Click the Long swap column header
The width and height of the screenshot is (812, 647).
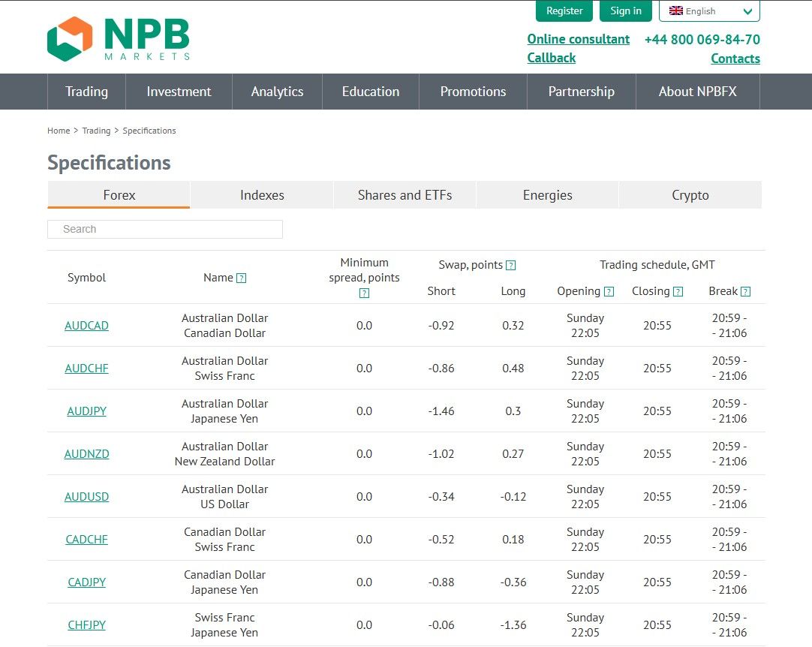tap(513, 291)
